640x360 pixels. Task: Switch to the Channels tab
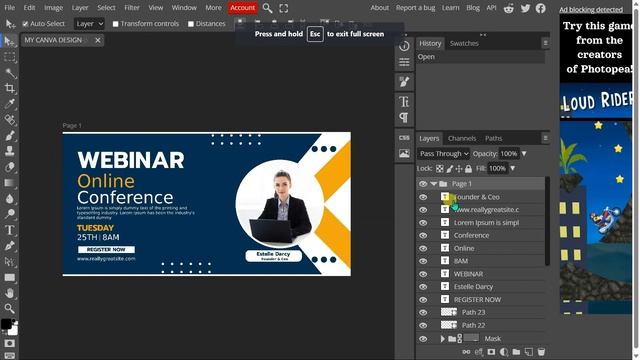coord(462,138)
